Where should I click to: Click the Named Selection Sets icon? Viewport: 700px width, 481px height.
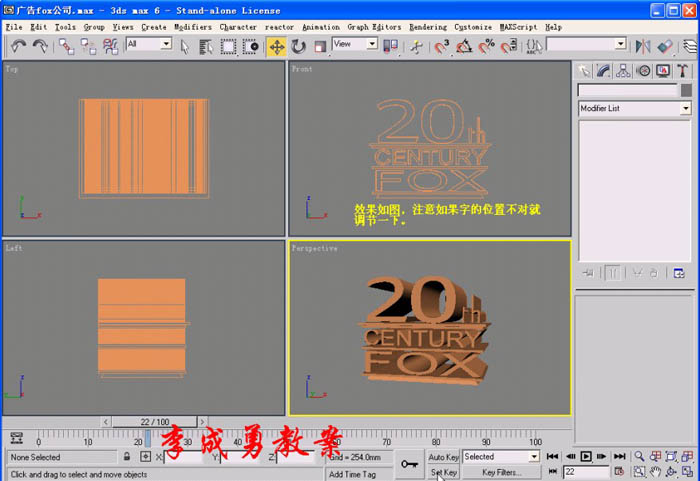pos(534,46)
